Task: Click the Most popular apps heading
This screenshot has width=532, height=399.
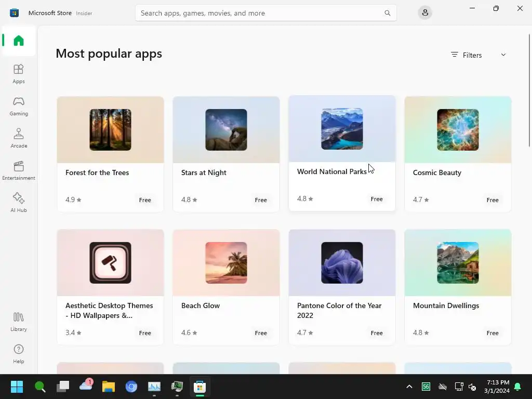Action: click(x=109, y=54)
